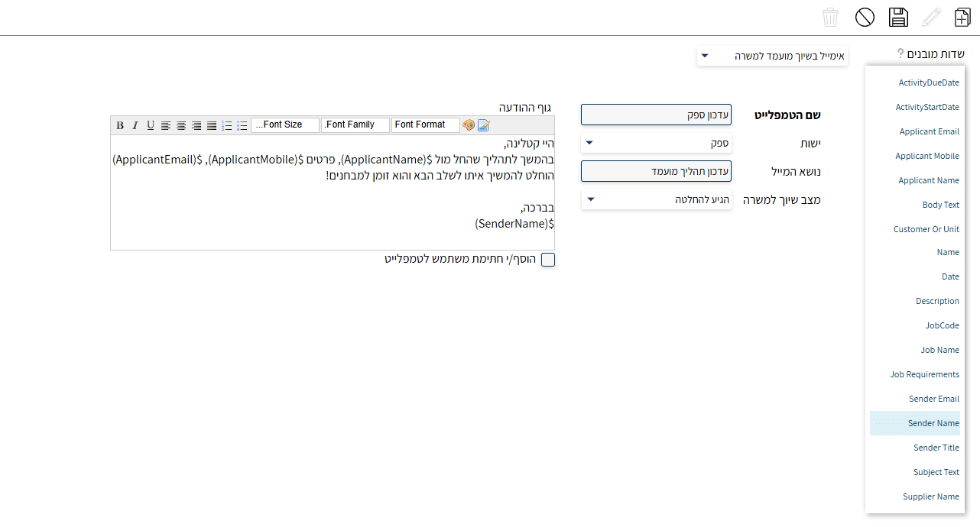Expand the ישות dropdown showing ספק
Screen dimensions: 980x527
[x=656, y=143]
